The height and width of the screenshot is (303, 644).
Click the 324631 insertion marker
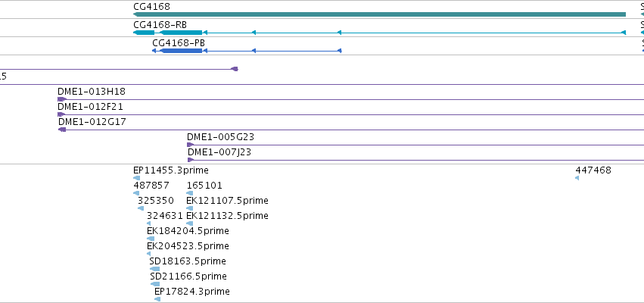(x=148, y=223)
